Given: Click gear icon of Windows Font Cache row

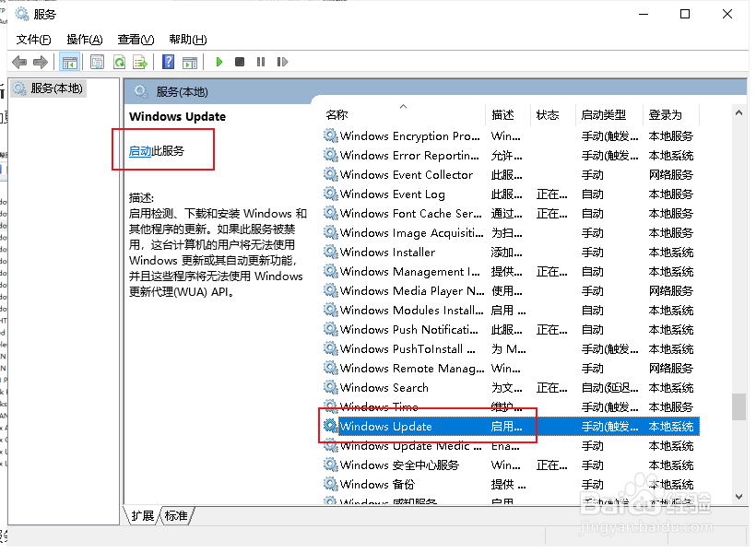Looking at the screenshot, I should point(330,213).
